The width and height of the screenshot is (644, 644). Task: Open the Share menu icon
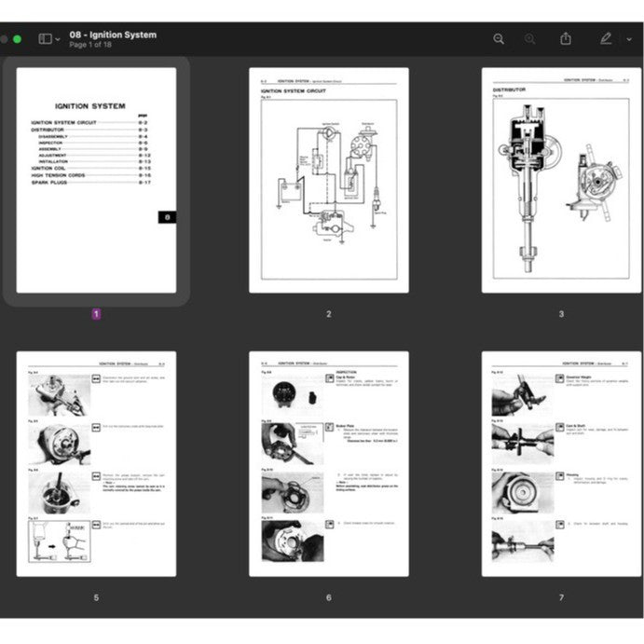566,39
